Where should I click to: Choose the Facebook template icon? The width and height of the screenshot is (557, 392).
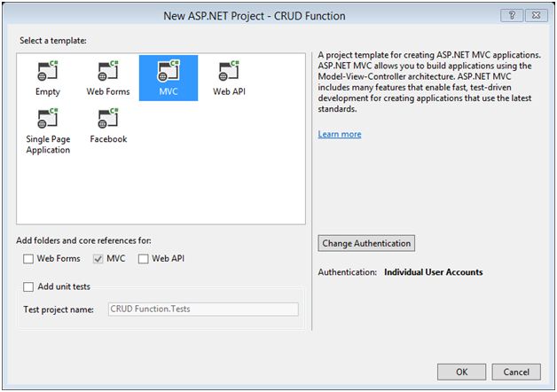(108, 121)
